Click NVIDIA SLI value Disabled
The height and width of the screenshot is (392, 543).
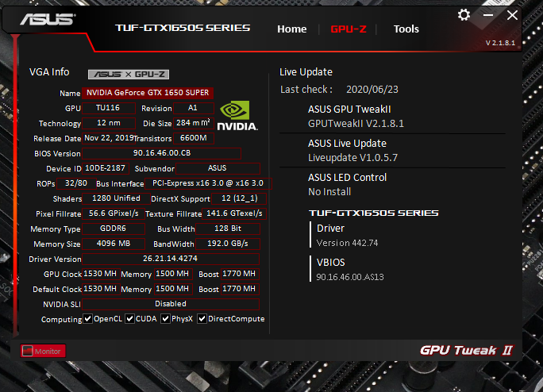pyautogui.click(x=171, y=304)
